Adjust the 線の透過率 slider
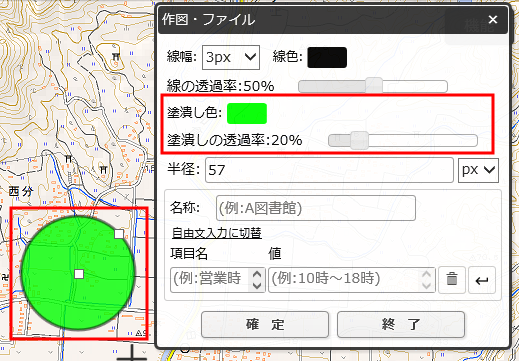The height and width of the screenshot is (361, 519). [373, 86]
